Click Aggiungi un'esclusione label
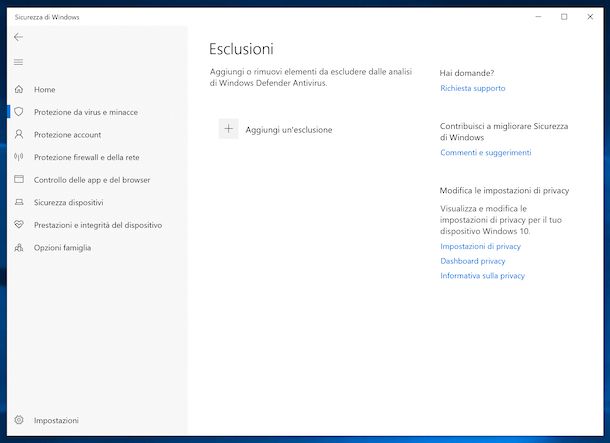The image size is (610, 443). [289, 130]
